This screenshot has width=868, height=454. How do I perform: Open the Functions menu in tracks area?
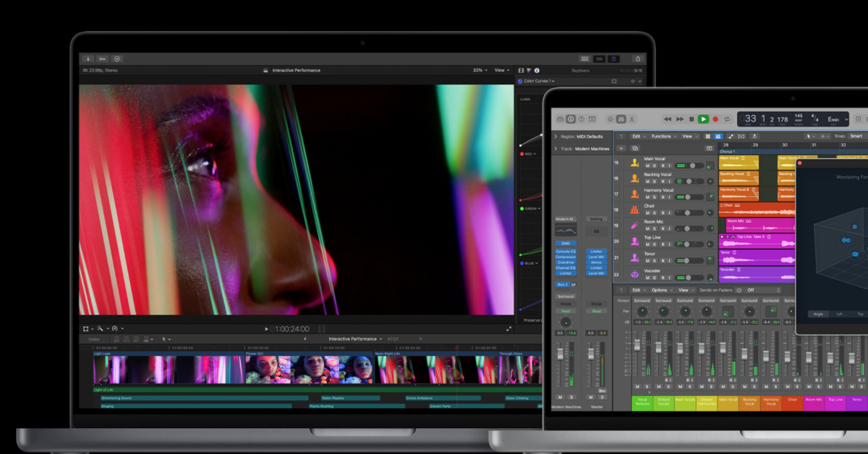663,136
